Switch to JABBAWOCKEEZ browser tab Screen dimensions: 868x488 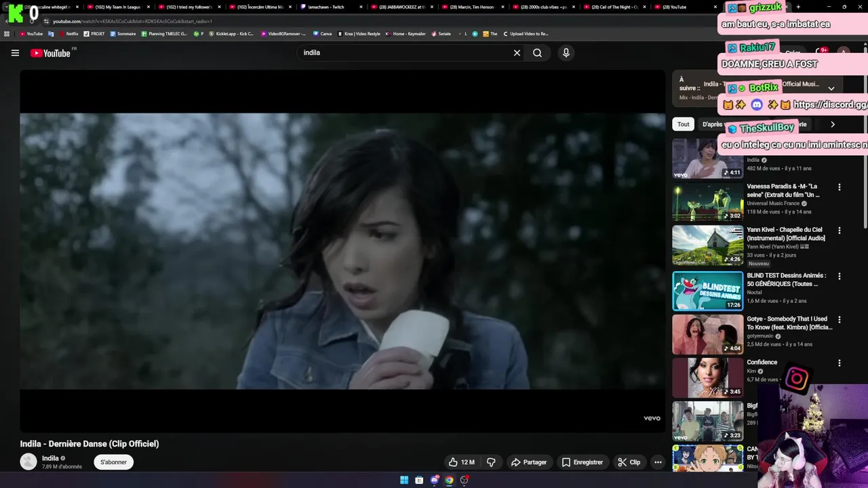(401, 7)
